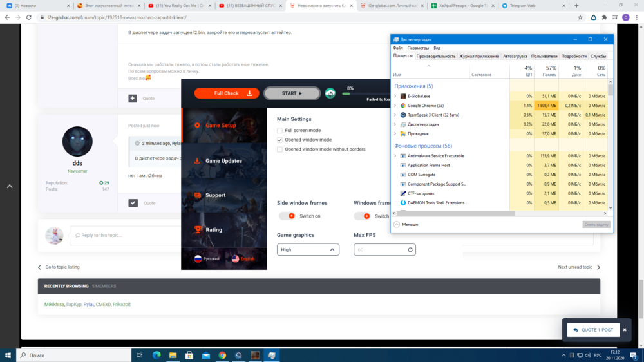Open the Параметры menu in Task Manager
The height and width of the screenshot is (362, 644).
[418, 48]
